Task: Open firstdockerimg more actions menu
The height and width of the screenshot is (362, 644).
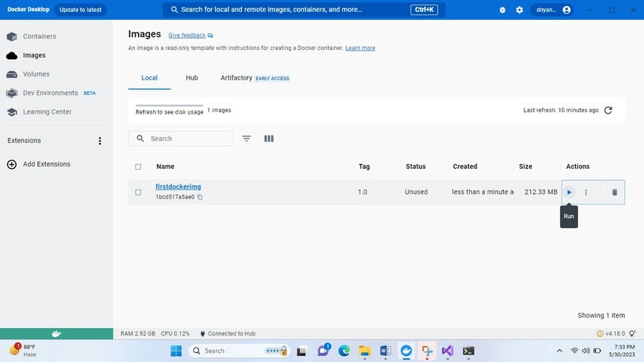Action: tap(586, 192)
